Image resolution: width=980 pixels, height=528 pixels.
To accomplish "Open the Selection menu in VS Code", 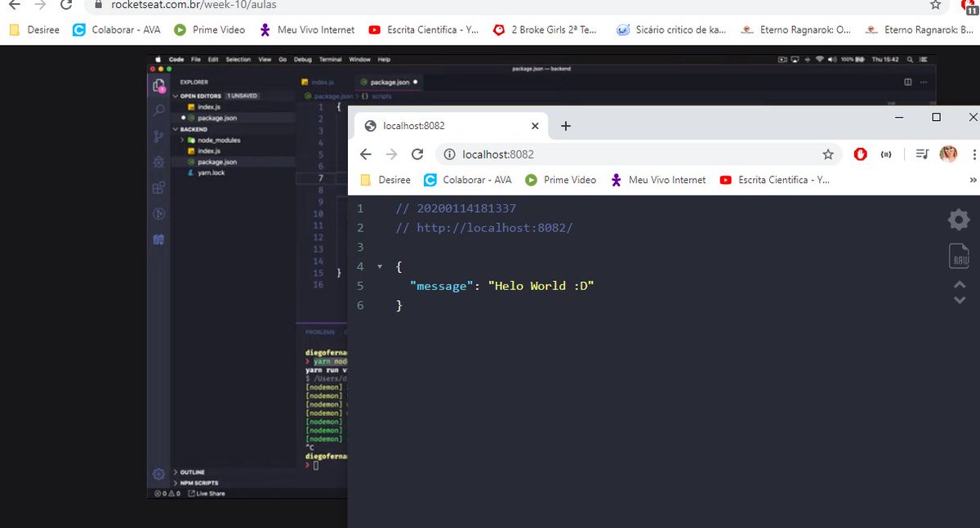I will (x=238, y=60).
